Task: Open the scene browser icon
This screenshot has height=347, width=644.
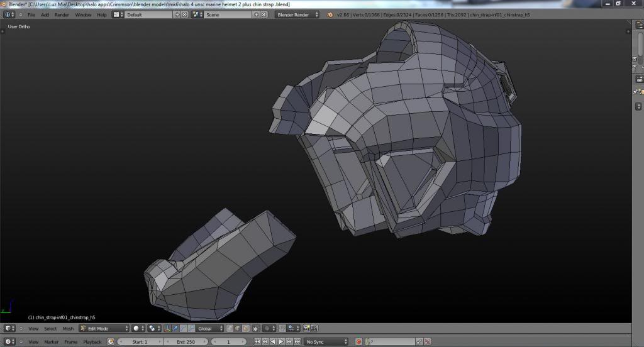Action: (197, 14)
